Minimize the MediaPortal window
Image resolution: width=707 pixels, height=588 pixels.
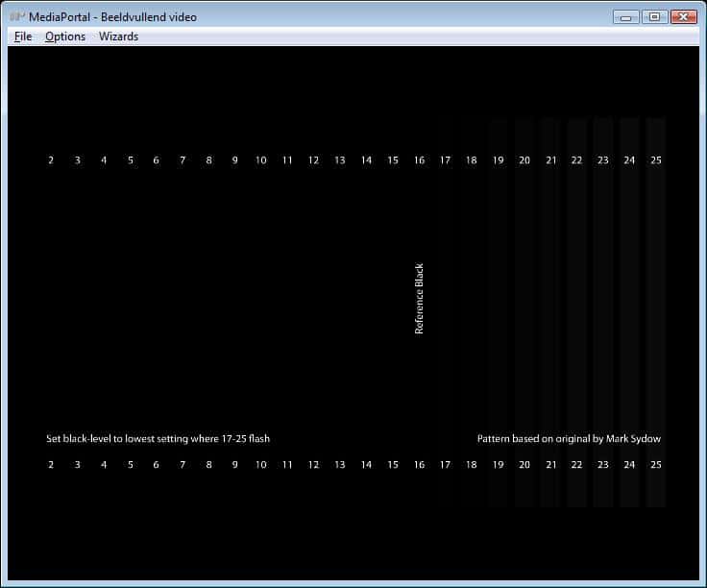coord(626,16)
